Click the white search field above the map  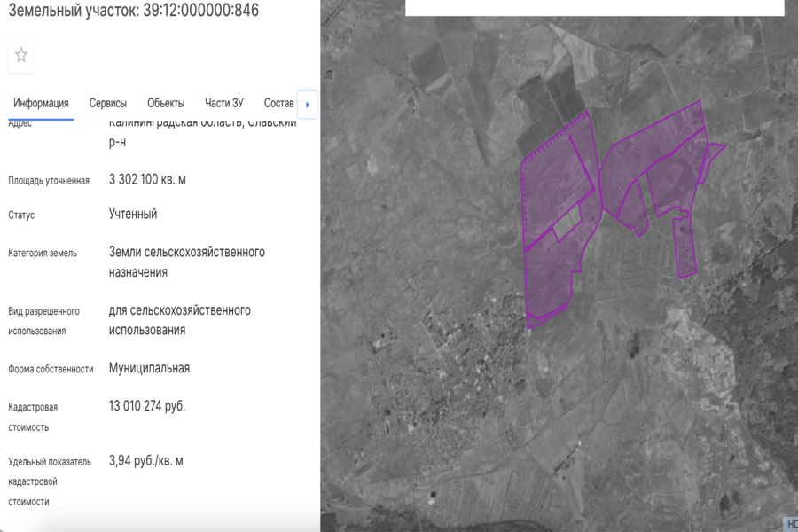pos(594,8)
